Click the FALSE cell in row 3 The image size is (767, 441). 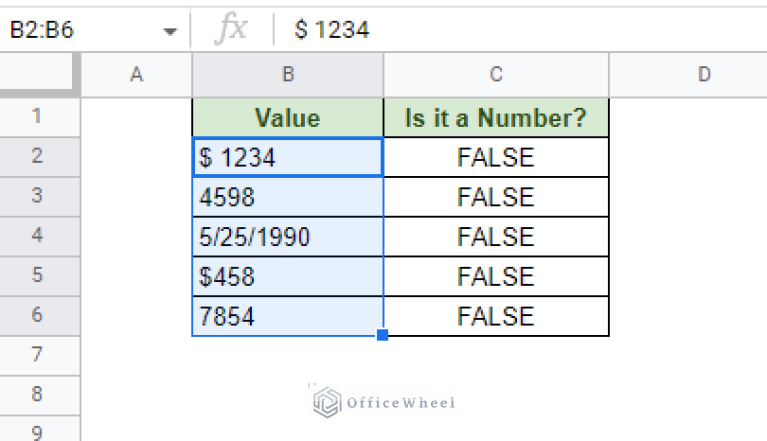(x=496, y=197)
